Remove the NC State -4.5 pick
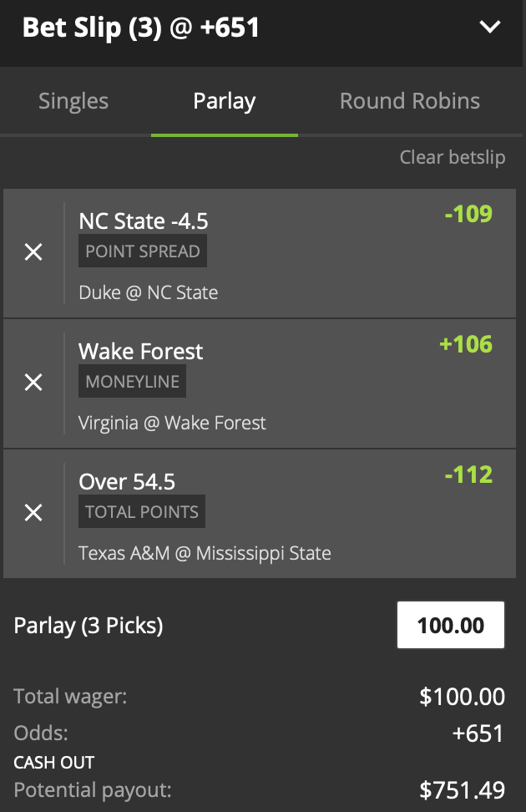 click(x=33, y=252)
